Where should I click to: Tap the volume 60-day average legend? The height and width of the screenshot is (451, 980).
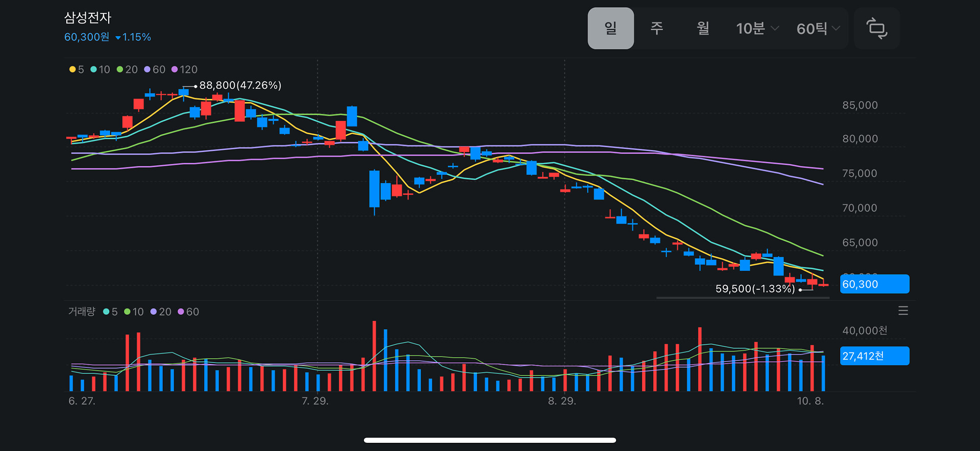coord(188,312)
